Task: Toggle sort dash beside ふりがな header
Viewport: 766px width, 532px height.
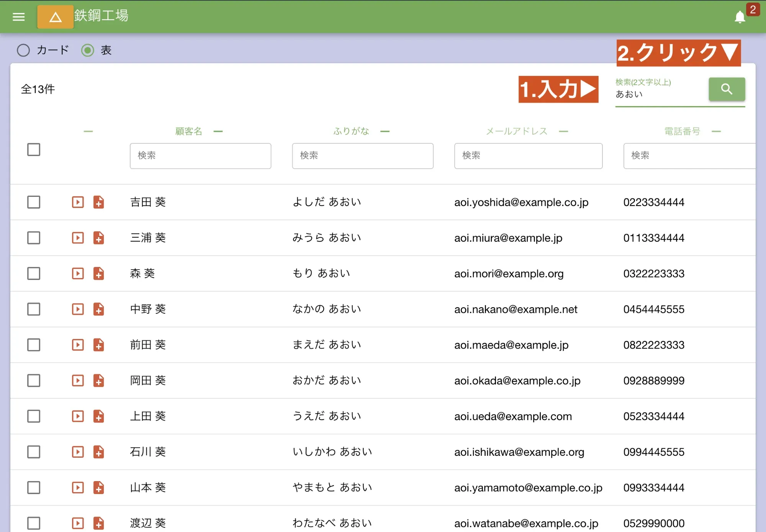Action: point(385,131)
